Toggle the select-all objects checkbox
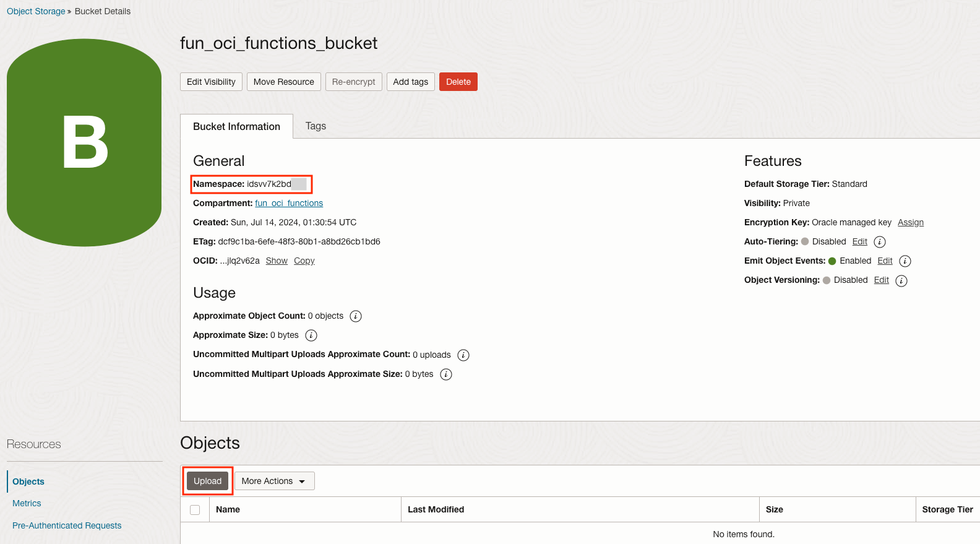 click(195, 510)
